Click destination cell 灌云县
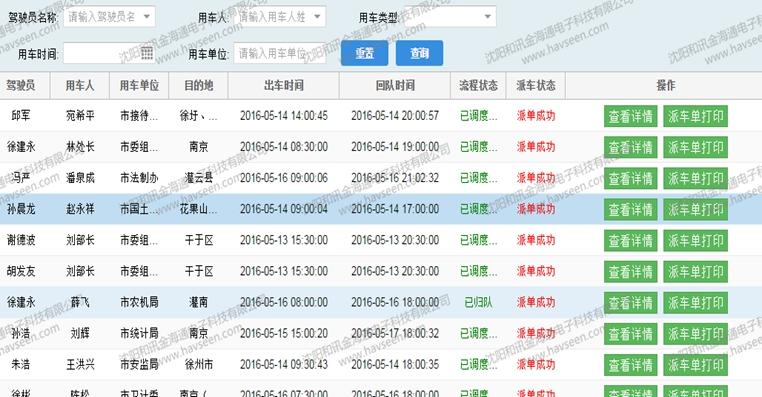The width and height of the screenshot is (762, 397). pos(198,178)
